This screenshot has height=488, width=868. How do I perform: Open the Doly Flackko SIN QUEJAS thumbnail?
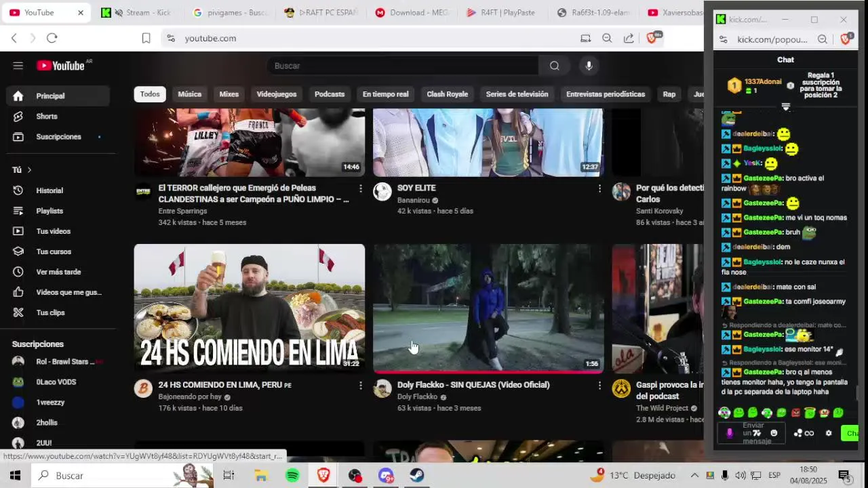(x=488, y=308)
